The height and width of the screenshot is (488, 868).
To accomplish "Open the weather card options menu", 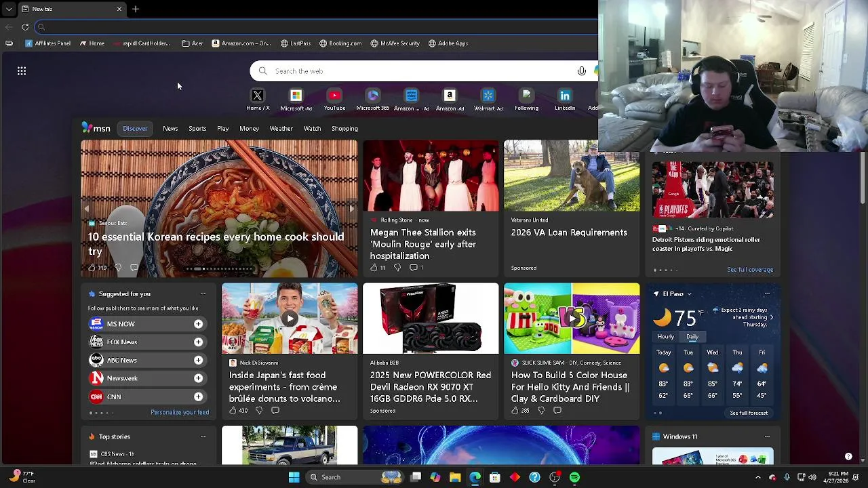I will [767, 293].
